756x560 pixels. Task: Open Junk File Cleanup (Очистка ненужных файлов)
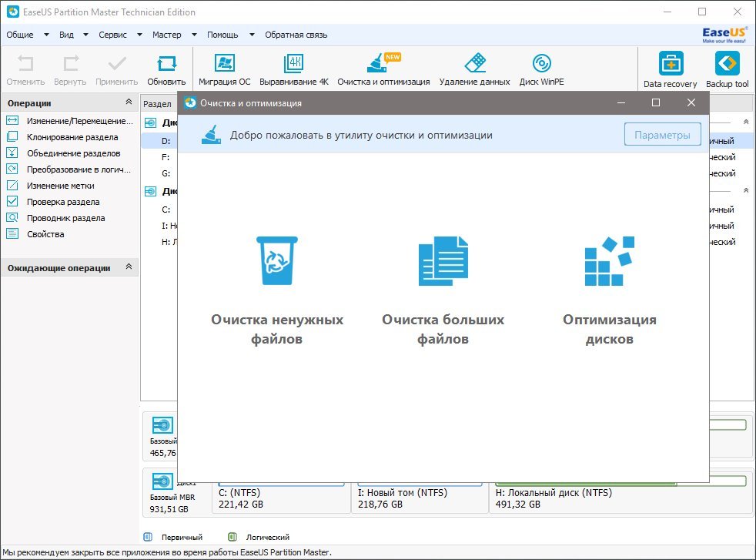277,290
